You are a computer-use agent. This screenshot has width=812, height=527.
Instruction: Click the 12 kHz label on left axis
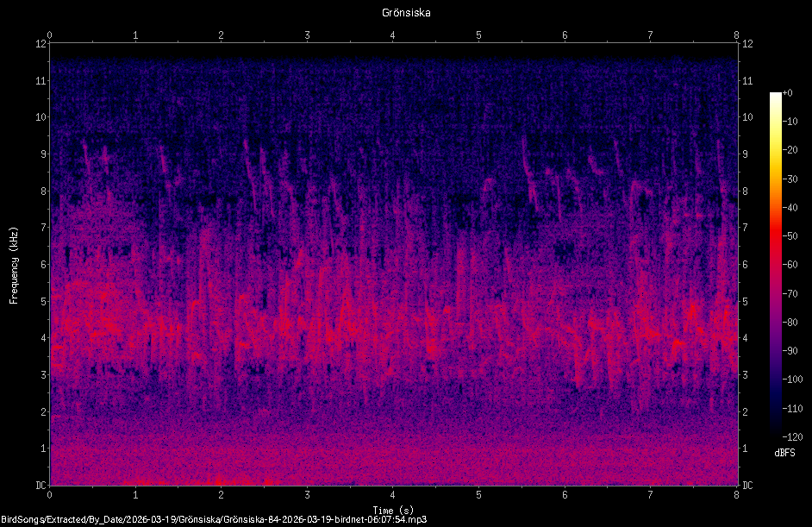click(x=41, y=44)
